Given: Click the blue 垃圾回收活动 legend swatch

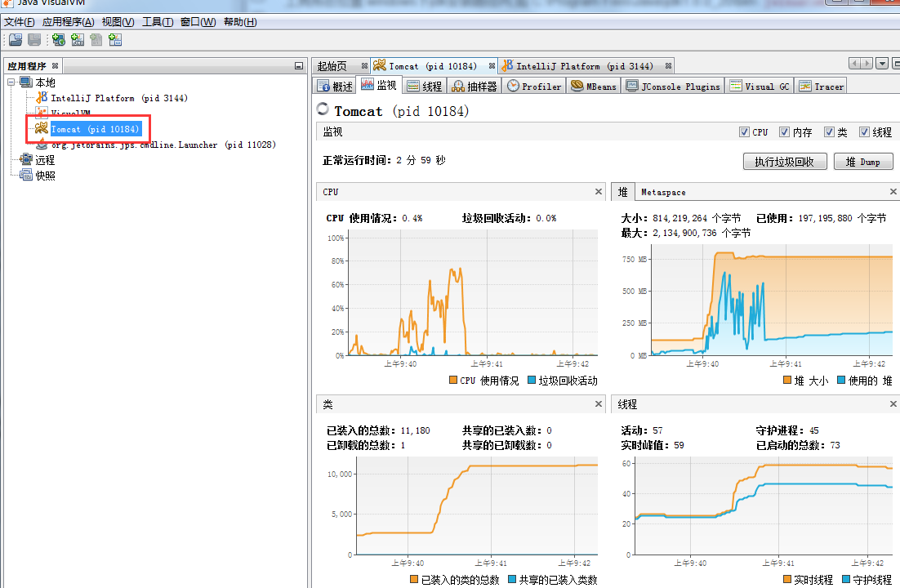Looking at the screenshot, I should (x=532, y=380).
